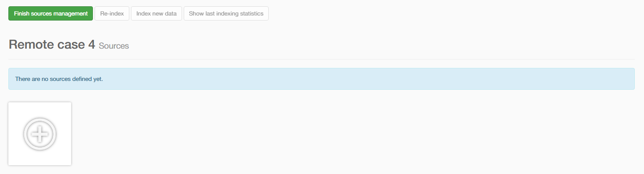Click the Remote case 4 heading
Screen dimensions: 644x174
52,44
